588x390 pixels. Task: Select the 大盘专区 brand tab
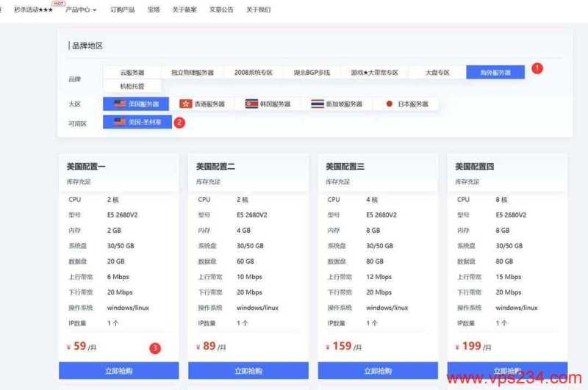pos(437,72)
